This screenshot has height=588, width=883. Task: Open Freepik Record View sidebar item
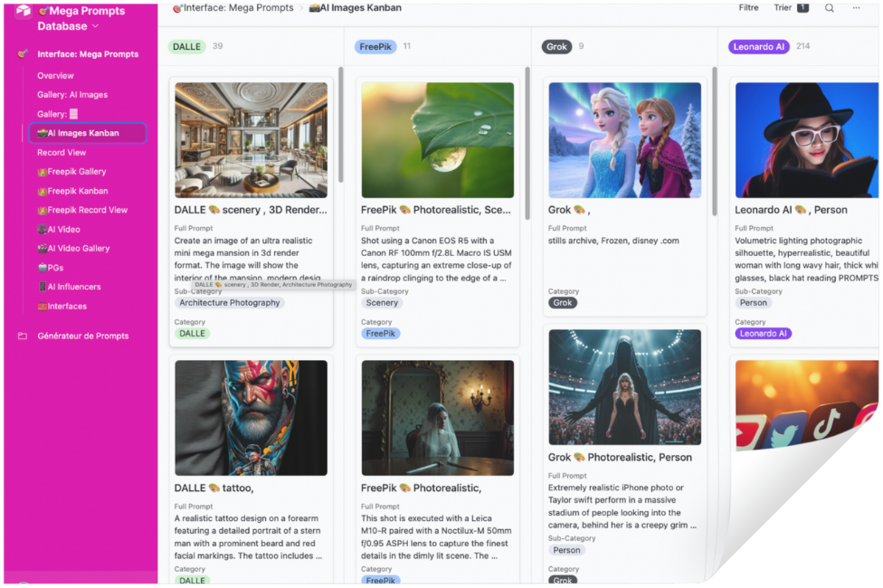(x=82, y=210)
